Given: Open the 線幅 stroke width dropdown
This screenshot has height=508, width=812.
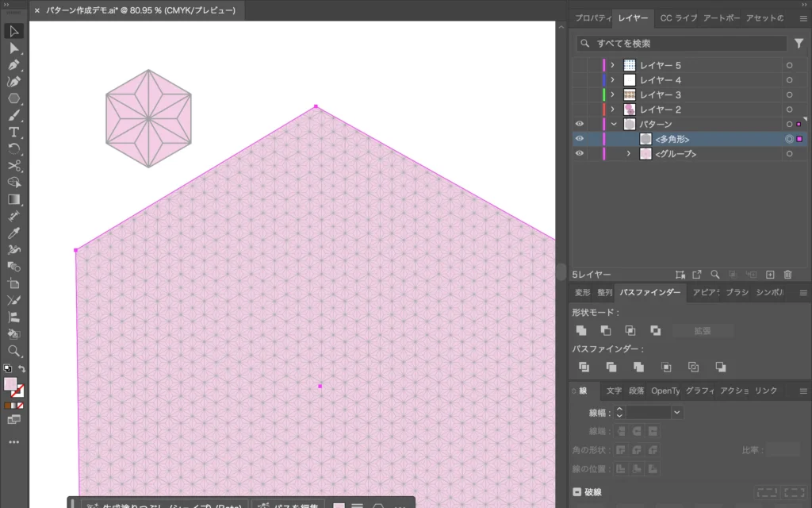Looking at the screenshot, I should 676,413.
